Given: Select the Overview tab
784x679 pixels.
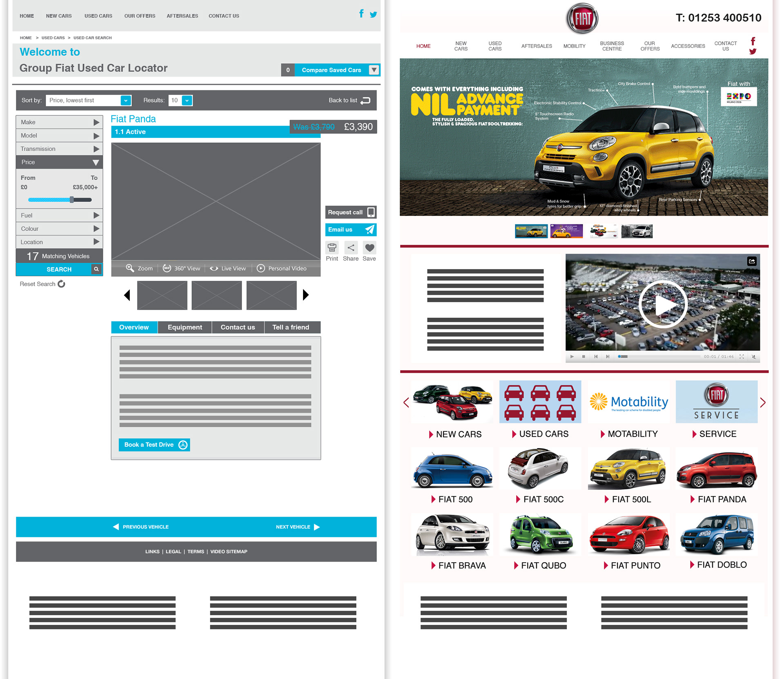Looking at the screenshot, I should click(x=134, y=327).
